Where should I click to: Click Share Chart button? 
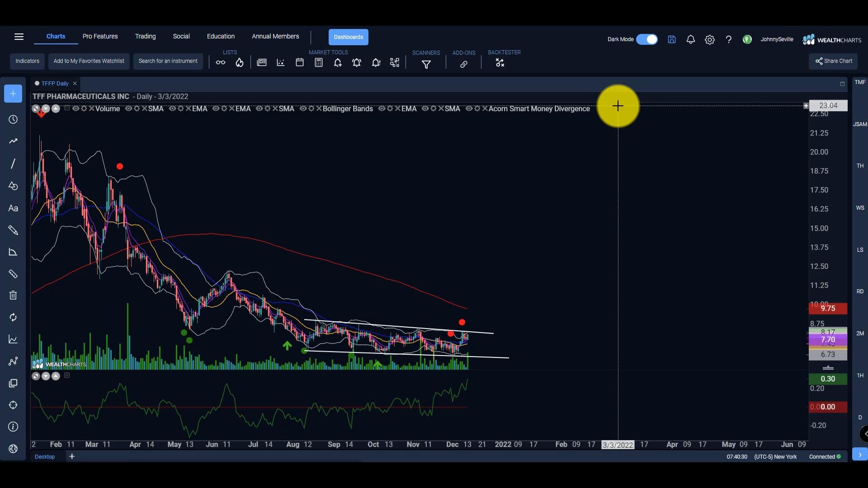coord(834,61)
